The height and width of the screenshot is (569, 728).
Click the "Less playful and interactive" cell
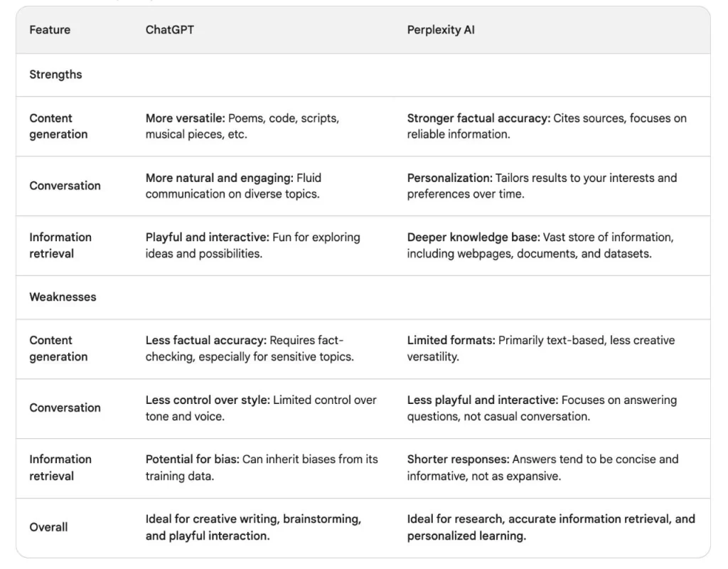[542, 408]
